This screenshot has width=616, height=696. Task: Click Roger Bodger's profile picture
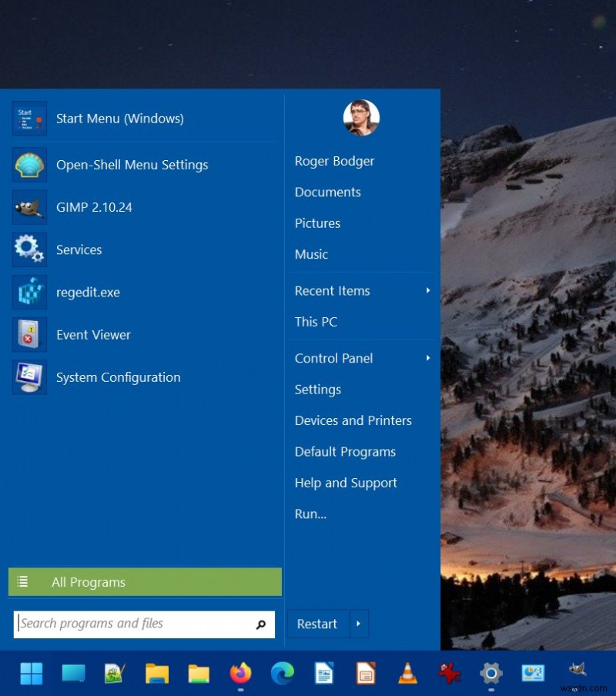click(360, 117)
